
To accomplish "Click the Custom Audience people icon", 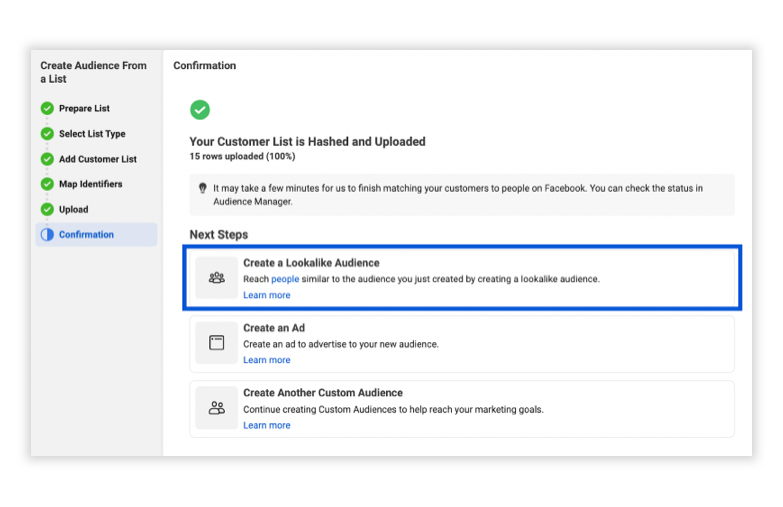I will (x=216, y=408).
